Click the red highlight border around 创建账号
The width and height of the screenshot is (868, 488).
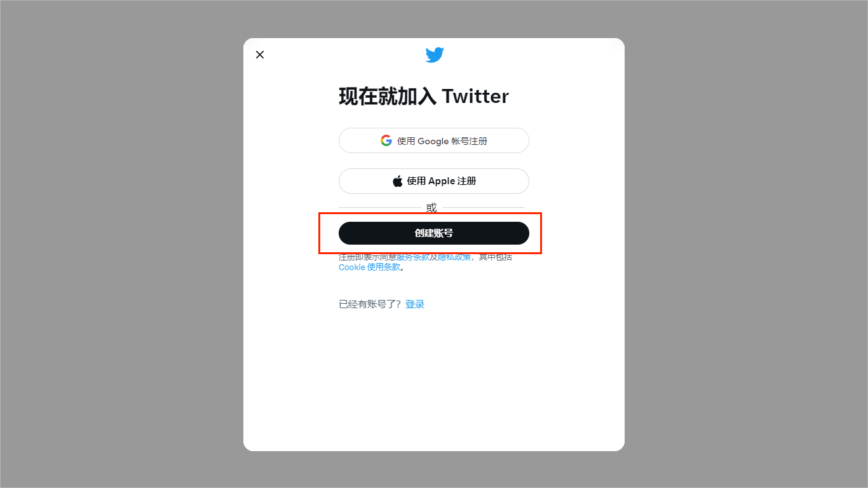pyautogui.click(x=430, y=213)
